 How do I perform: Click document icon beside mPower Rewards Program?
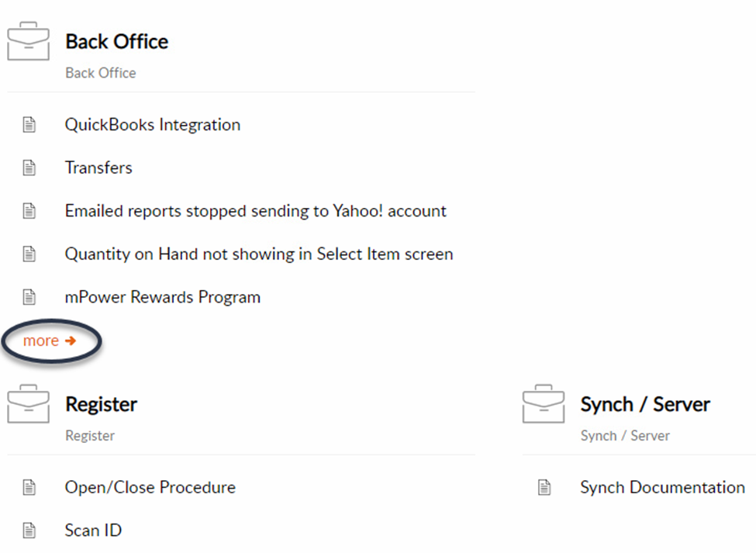click(29, 297)
